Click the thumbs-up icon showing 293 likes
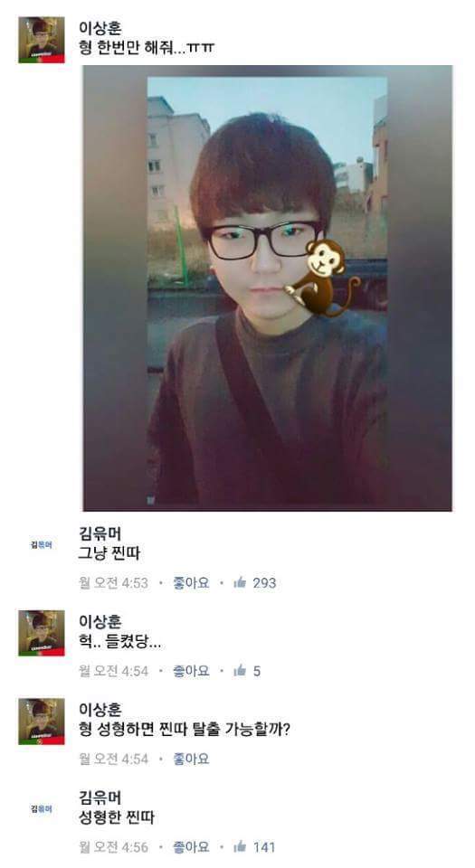Screen dimensions: 475x868 click(x=240, y=582)
